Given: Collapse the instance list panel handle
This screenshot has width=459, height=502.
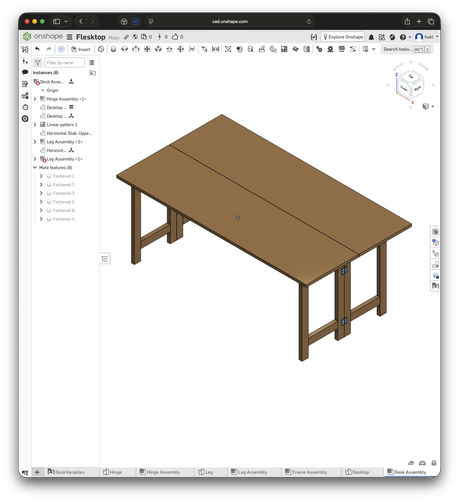Looking at the screenshot, I should point(105,259).
